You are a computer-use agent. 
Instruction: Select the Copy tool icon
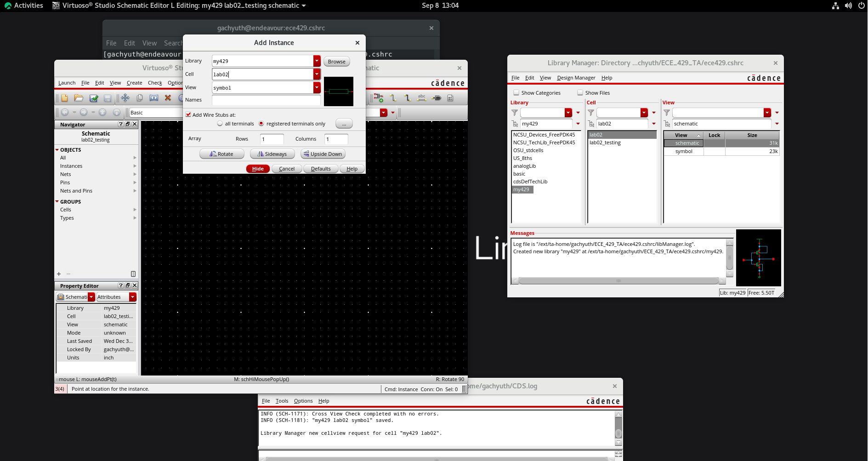pos(140,98)
